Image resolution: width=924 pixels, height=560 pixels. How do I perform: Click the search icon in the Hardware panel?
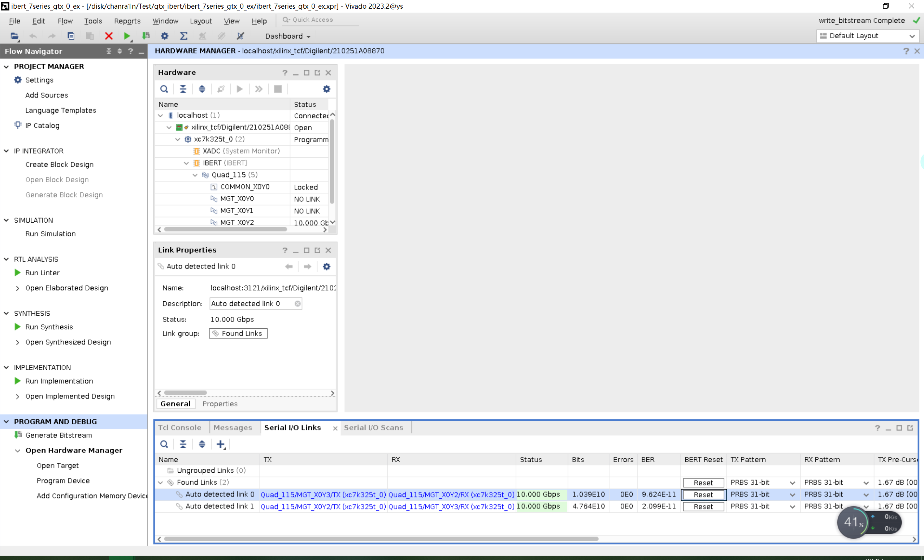(x=164, y=89)
